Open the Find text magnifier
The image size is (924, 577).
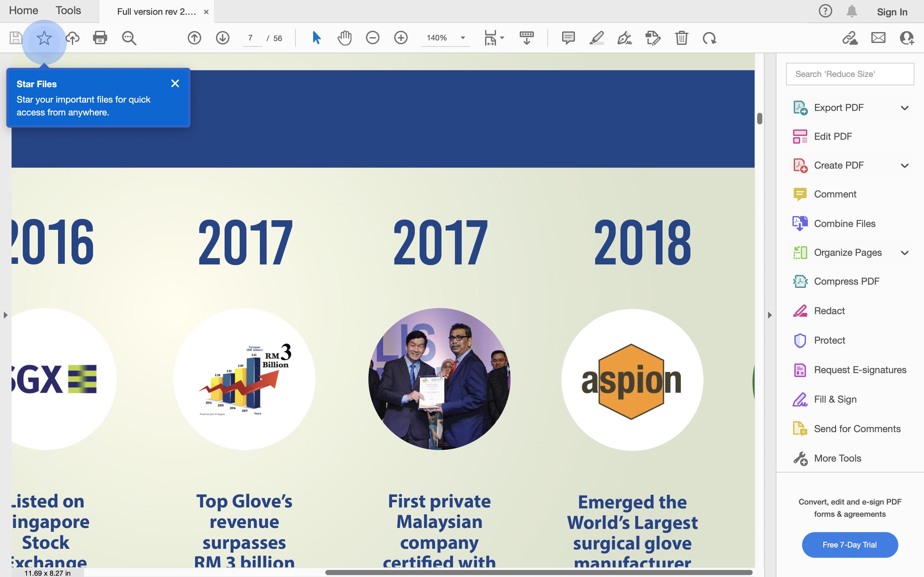129,38
